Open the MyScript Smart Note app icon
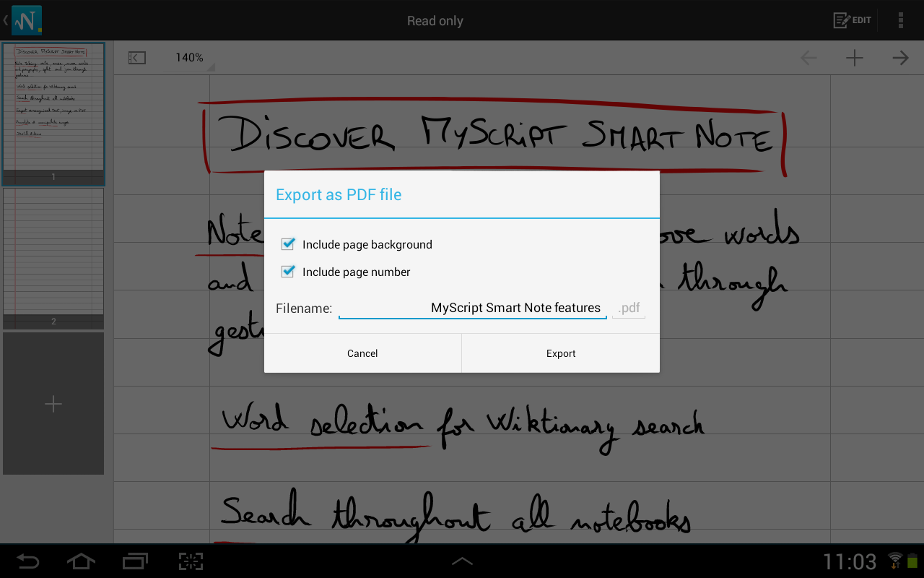924x578 pixels. [27, 20]
